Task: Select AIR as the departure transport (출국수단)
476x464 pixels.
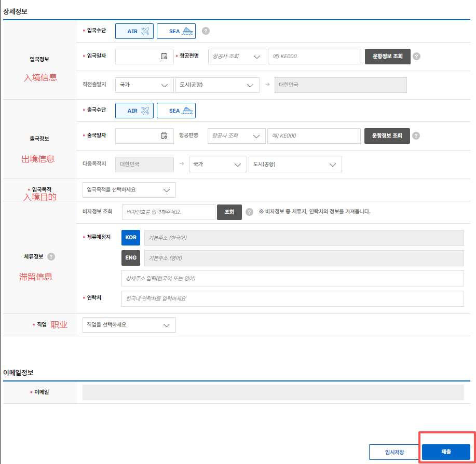Action: [x=134, y=111]
